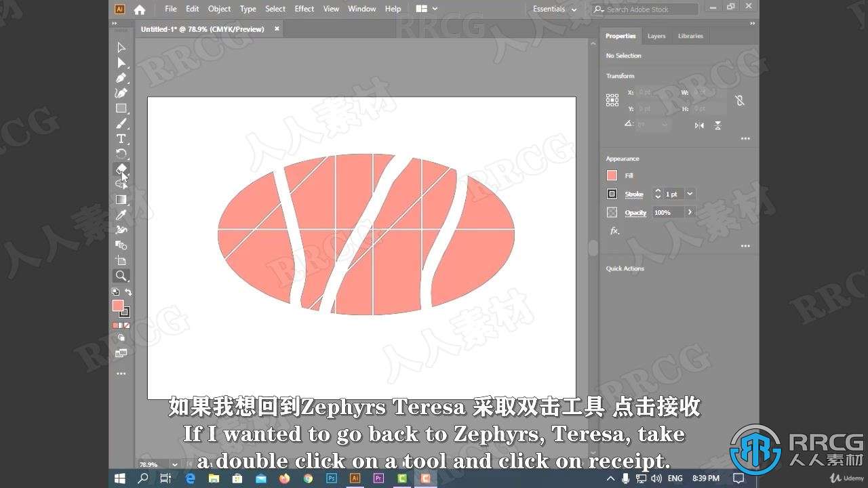
Task: Switch to the Layers tab
Action: tap(656, 36)
